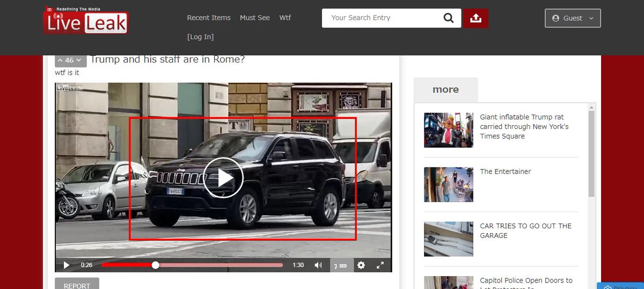
Task: Open CAR TRIES TO GO OUT thumbnail
Action: click(x=449, y=239)
